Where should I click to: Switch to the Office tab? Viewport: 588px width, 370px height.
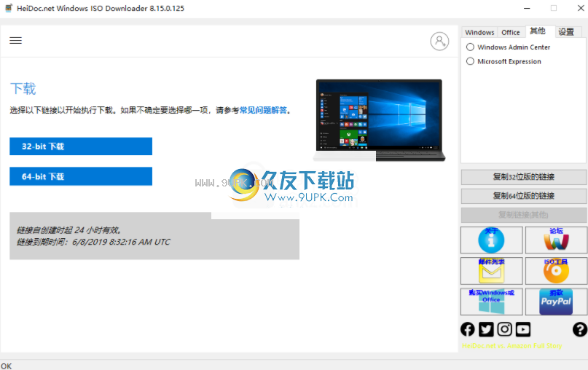(x=511, y=32)
